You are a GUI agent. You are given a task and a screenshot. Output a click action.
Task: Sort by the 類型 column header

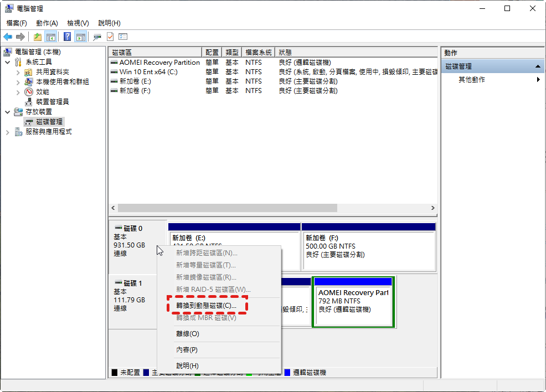232,52
